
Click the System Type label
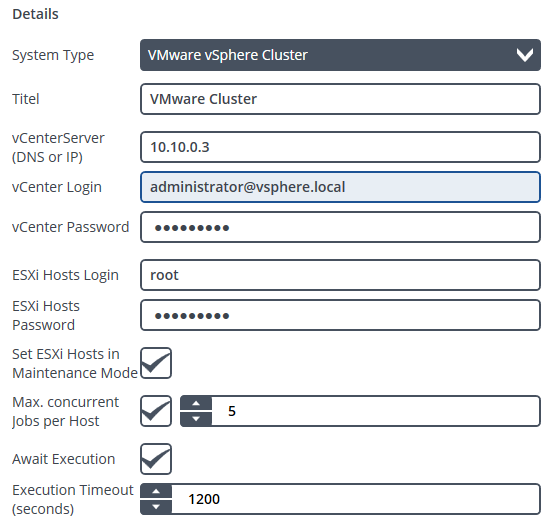[53, 55]
